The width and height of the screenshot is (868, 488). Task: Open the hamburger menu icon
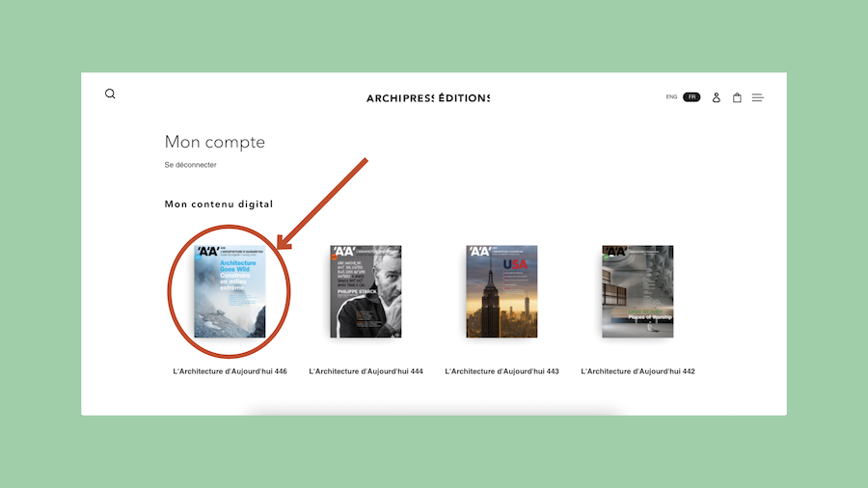[x=757, y=97]
